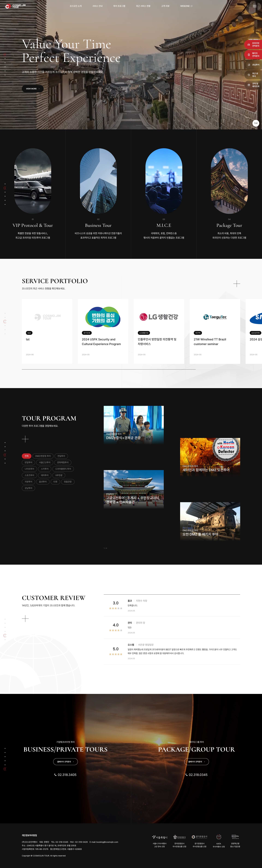
Task: Open the 견적 및 예약조회 calendar icon
Action: (x=249, y=85)
